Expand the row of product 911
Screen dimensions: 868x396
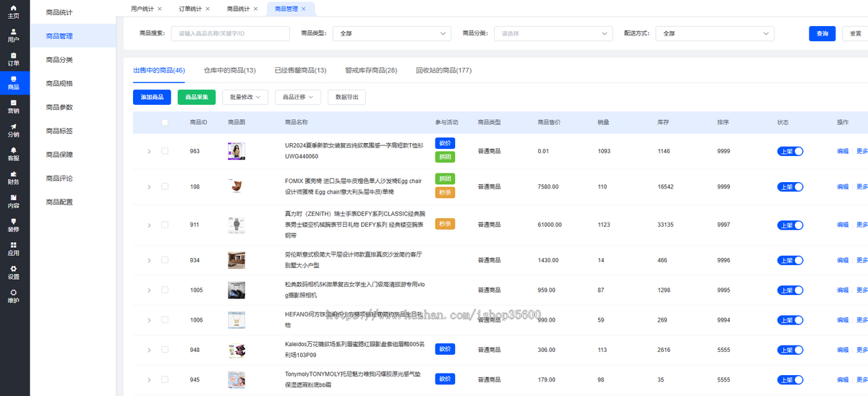[x=149, y=225]
